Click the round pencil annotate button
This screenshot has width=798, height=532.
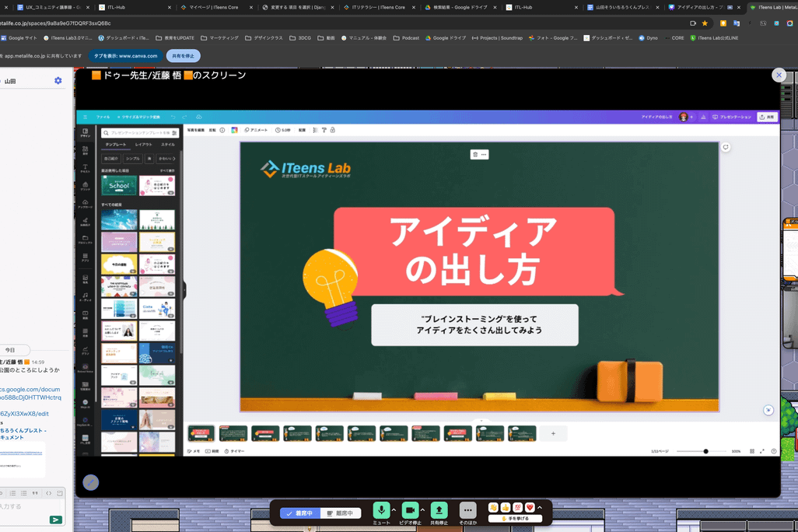click(x=91, y=482)
